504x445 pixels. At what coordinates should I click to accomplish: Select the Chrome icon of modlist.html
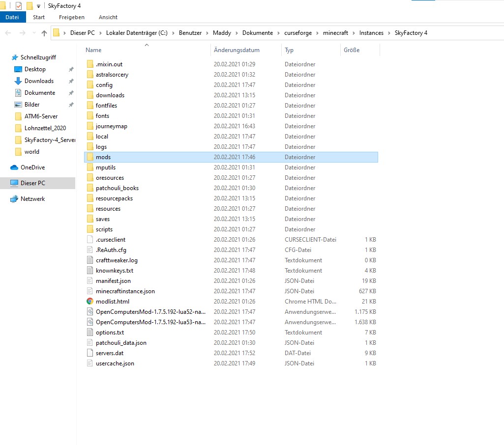pyautogui.click(x=90, y=302)
